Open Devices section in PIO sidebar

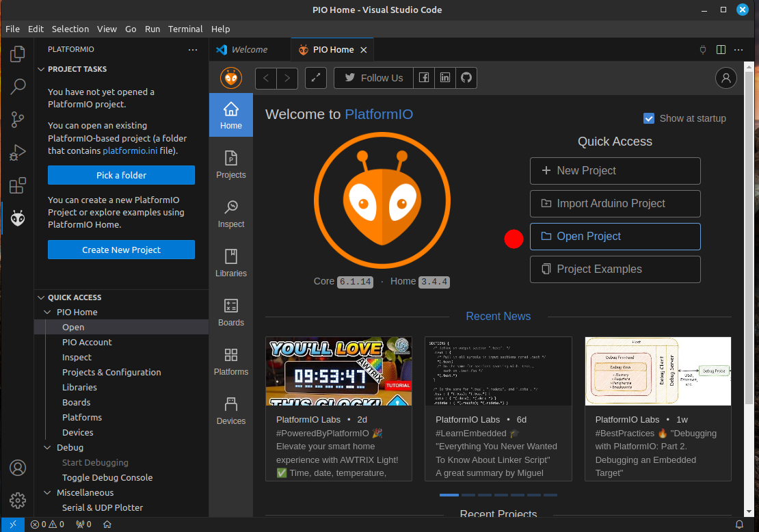(x=231, y=411)
